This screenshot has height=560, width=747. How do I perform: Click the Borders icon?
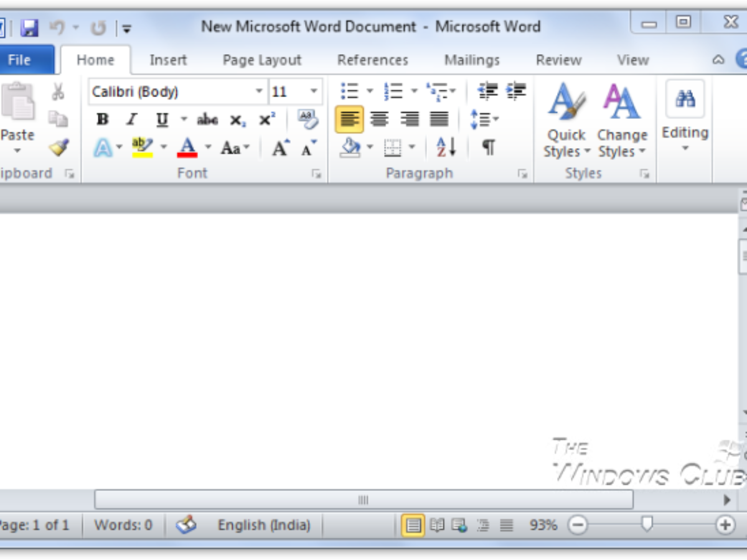393,148
